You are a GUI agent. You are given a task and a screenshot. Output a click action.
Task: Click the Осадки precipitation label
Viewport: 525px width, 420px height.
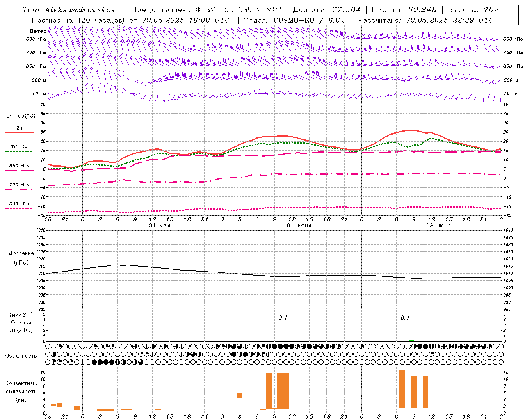(x=21, y=322)
